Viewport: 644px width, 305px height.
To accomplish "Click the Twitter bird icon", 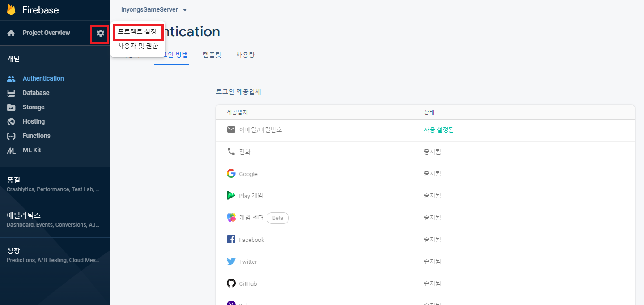I will coord(231,261).
